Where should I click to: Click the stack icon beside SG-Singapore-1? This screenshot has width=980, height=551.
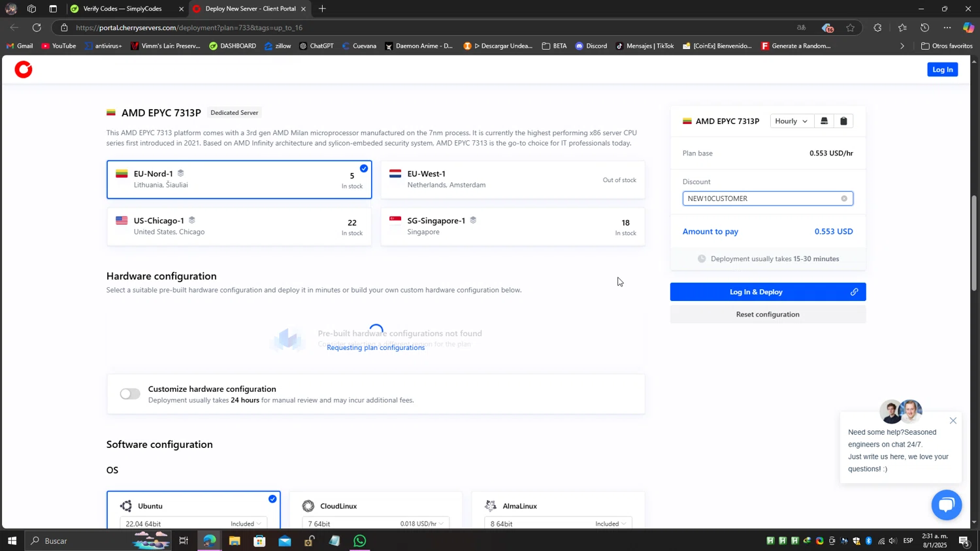point(473,220)
